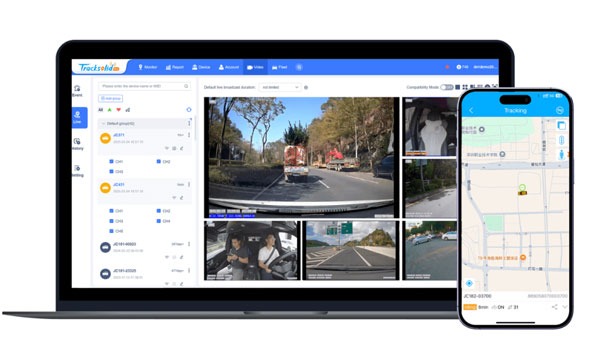Filter devices by the green online arrow
Viewport: 600px width, 360px height.
point(110,110)
